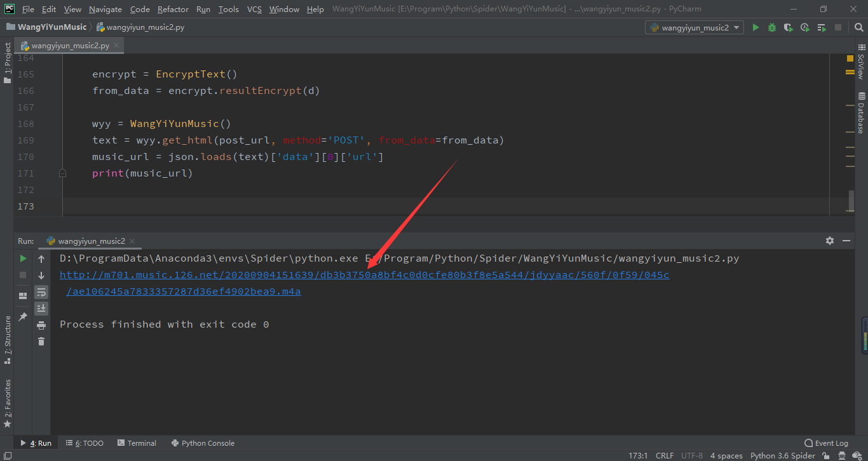The width and height of the screenshot is (868, 461).
Task: Stop the process in Run panel
Action: (23, 275)
